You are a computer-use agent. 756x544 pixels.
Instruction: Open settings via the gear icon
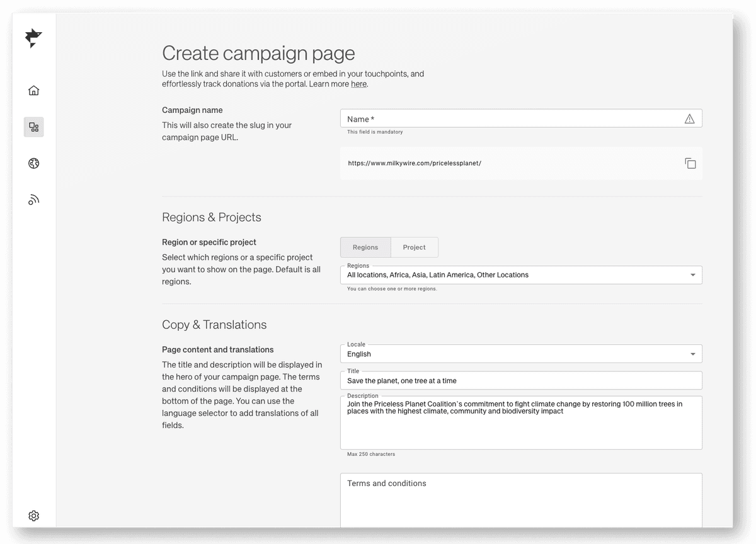(x=34, y=516)
